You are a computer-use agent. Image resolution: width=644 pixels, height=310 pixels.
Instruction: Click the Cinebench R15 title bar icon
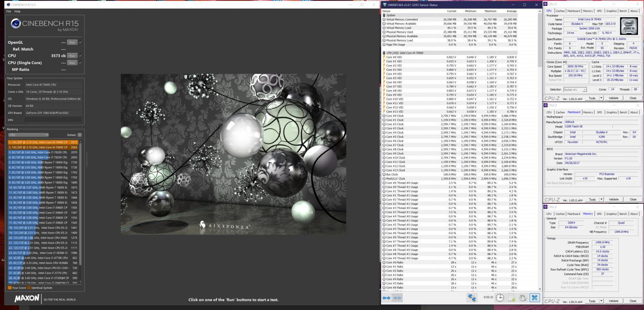[8, 5]
